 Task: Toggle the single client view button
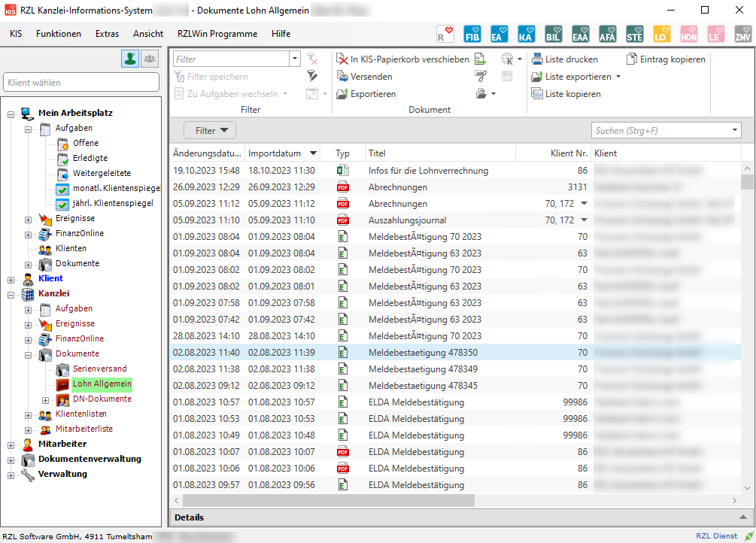(130, 59)
